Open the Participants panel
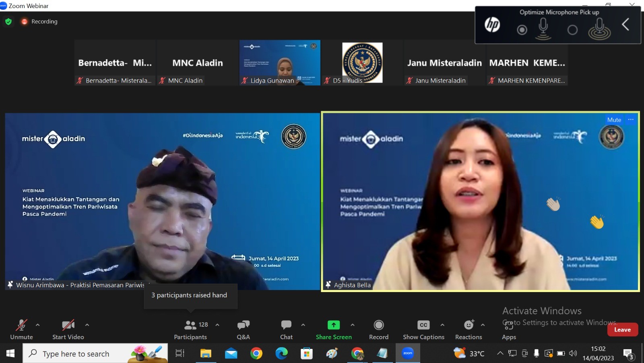 point(190,330)
